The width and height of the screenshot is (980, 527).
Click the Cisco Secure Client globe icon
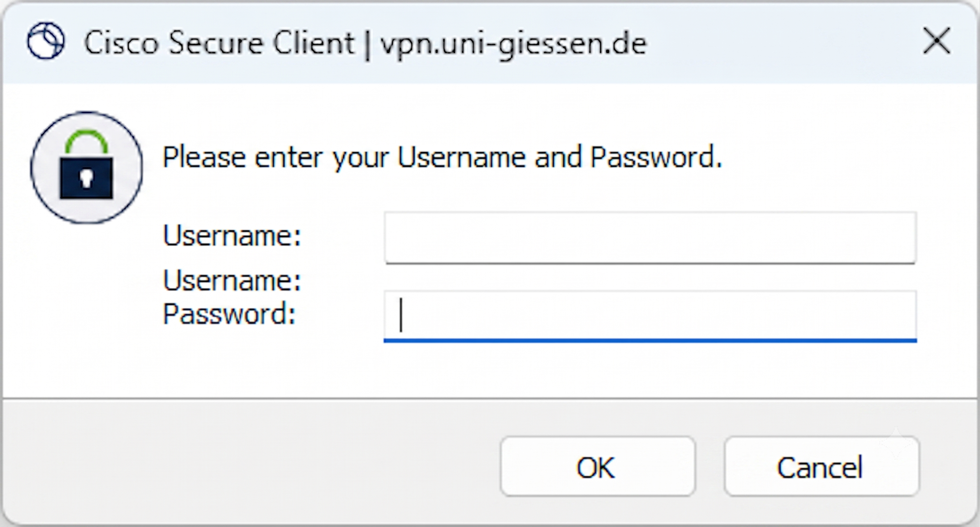(46, 41)
